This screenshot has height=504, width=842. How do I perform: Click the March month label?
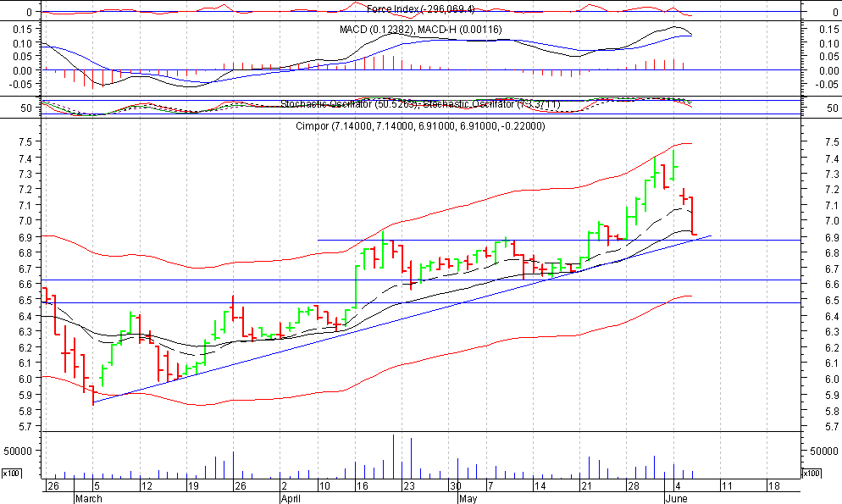click(x=89, y=499)
